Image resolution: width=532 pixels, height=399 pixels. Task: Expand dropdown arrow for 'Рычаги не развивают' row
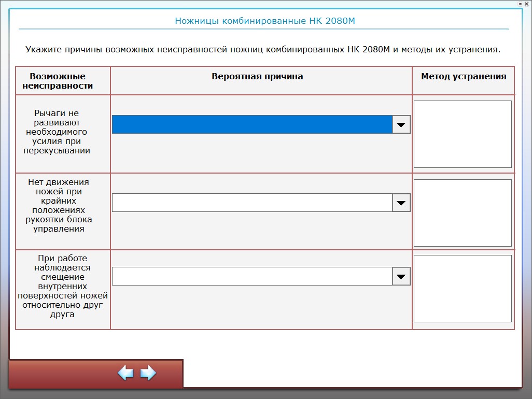[x=401, y=124]
